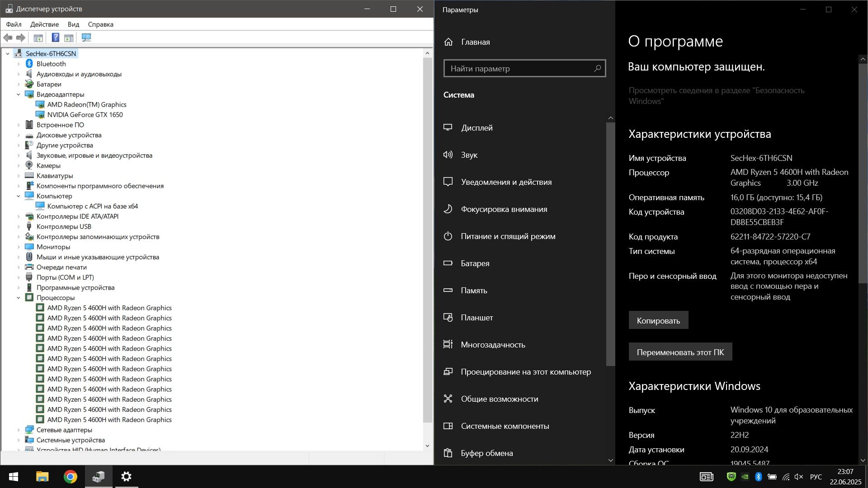Collapse the Процессоры node
Screen dimensions: 868x488
point(19,298)
